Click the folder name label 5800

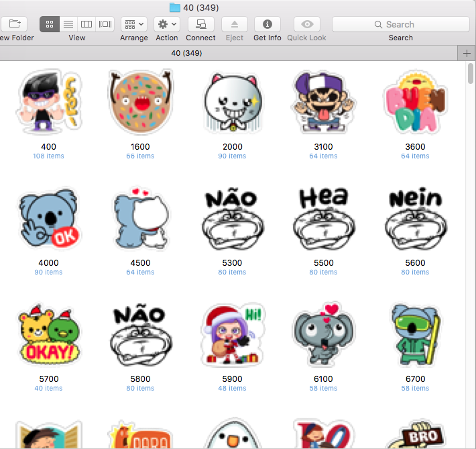coord(141,379)
